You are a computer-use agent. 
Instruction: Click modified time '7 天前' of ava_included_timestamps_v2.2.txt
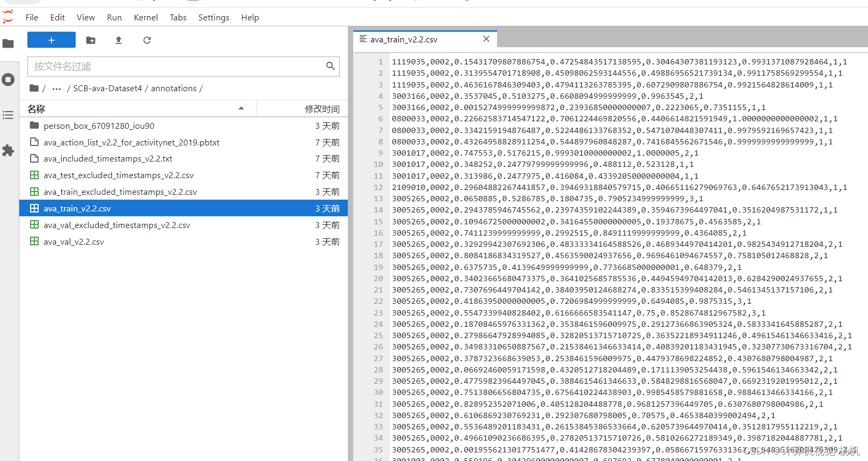(327, 159)
